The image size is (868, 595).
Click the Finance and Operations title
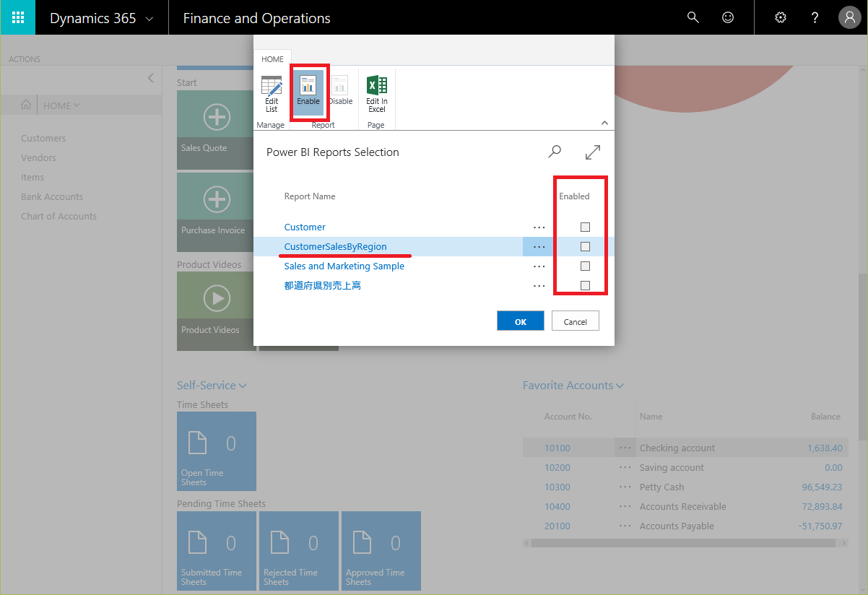(257, 18)
